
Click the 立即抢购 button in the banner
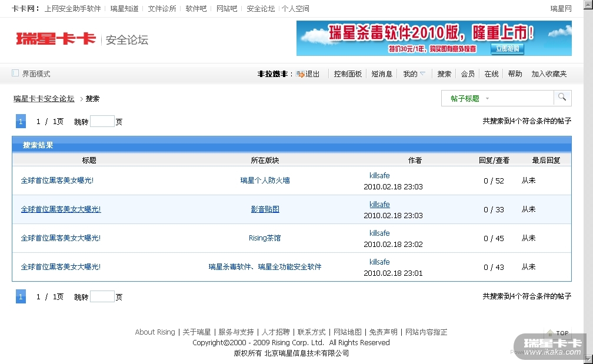point(507,49)
